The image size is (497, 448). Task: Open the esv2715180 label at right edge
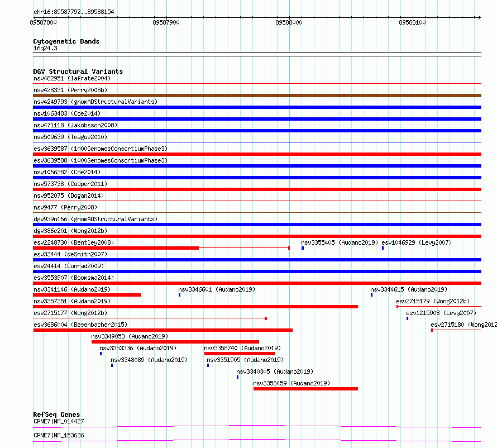(463, 325)
